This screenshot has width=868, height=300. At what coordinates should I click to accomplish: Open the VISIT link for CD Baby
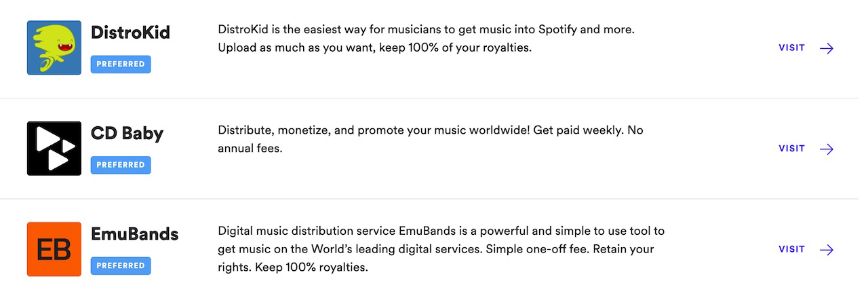click(791, 149)
